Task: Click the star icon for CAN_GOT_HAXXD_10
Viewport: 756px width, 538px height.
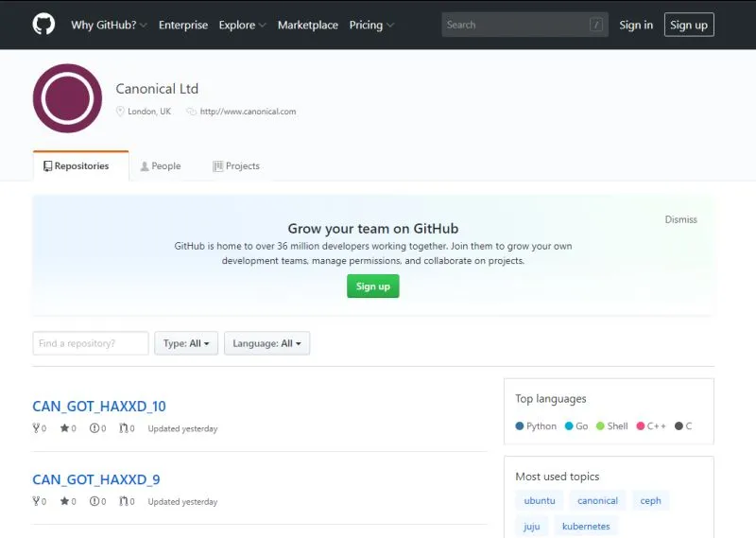Action: (64, 428)
